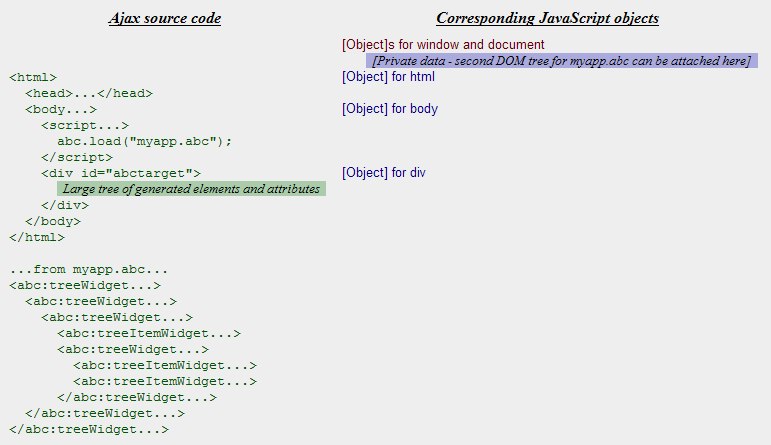Click the '<head>...</head>' line

click(89, 93)
